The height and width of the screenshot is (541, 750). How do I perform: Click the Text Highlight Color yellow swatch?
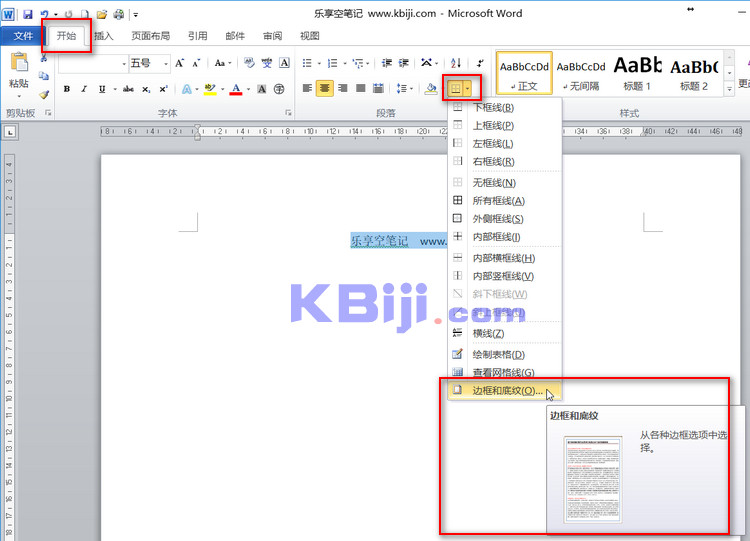click(210, 89)
